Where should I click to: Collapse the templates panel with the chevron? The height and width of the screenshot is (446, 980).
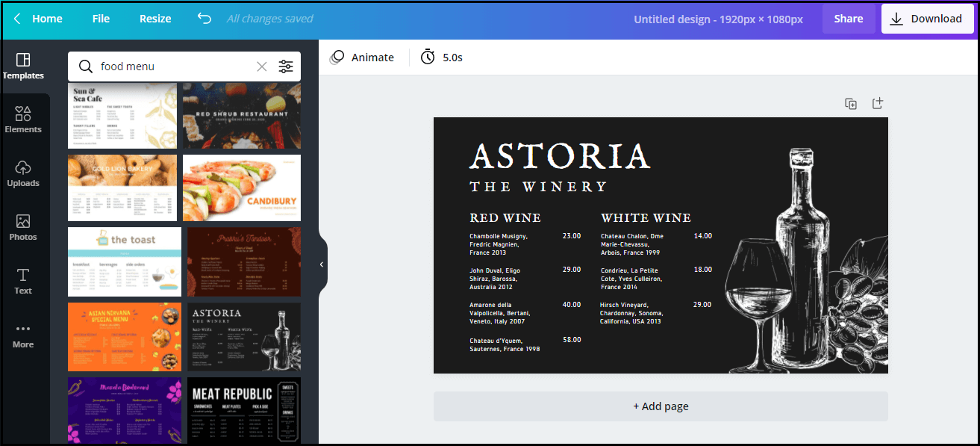[x=322, y=264]
